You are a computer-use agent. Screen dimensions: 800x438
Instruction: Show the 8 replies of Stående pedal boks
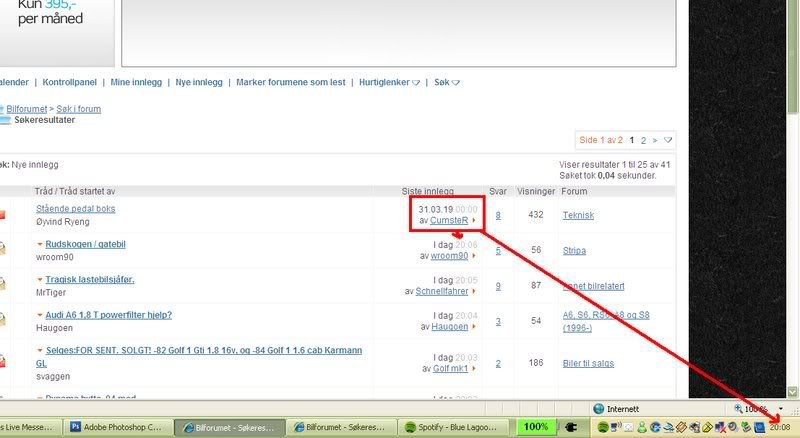[498, 215]
